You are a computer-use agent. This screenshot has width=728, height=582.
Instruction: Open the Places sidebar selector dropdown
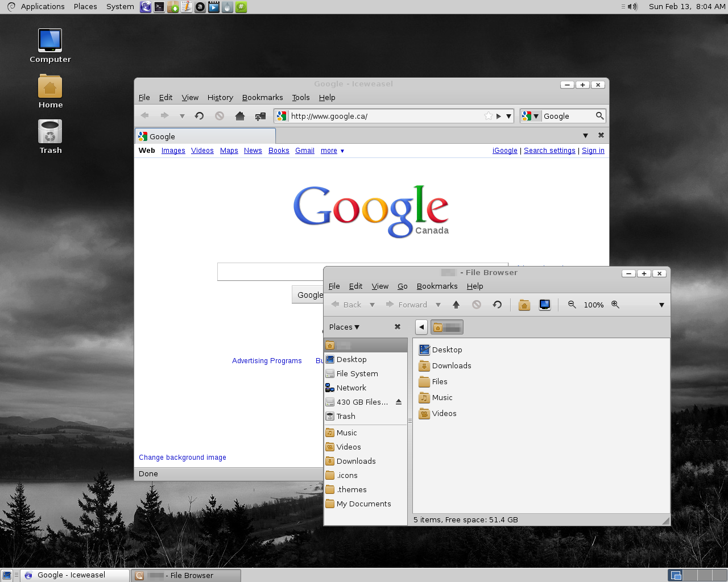(x=345, y=327)
